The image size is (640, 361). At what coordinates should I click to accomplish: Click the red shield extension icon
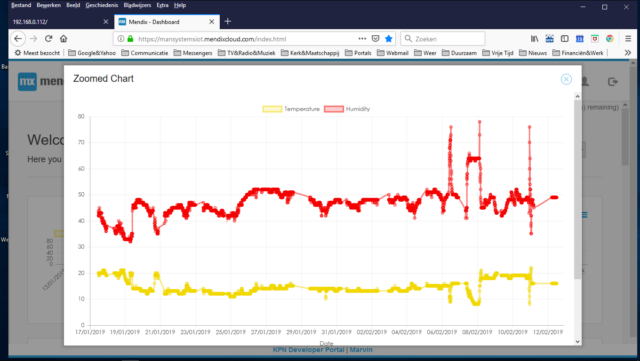point(595,39)
